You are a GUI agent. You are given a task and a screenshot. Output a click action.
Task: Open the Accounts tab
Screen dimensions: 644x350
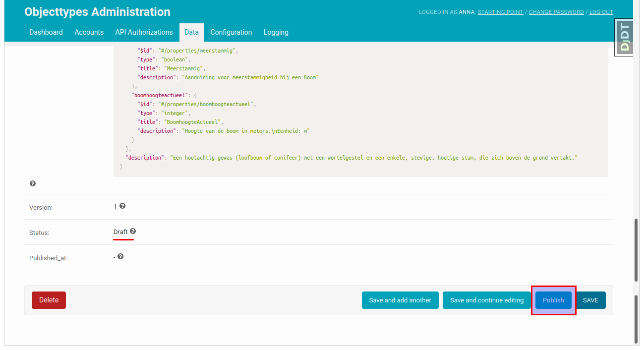89,32
